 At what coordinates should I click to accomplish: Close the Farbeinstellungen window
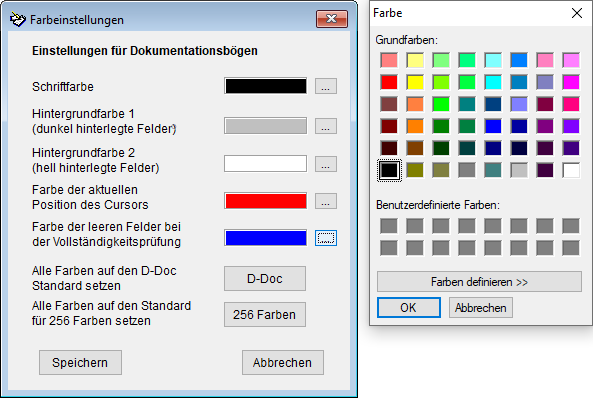tap(332, 19)
